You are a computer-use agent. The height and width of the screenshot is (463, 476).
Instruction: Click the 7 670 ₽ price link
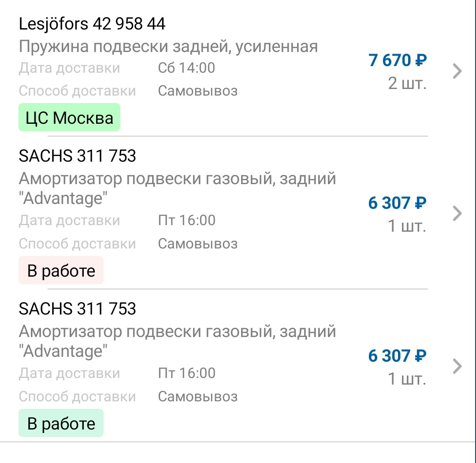(x=396, y=60)
